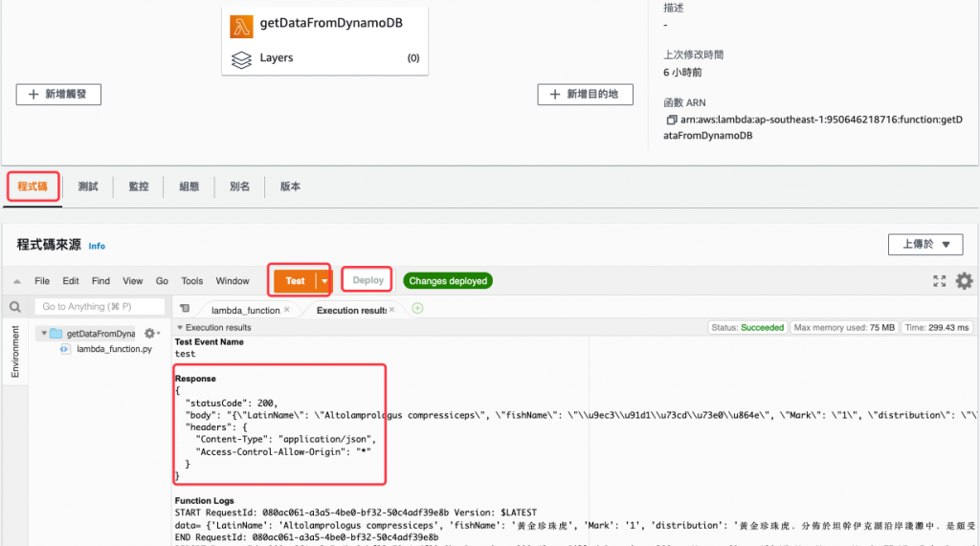Click the Status: Succeeded indicator
The width and height of the screenshot is (980, 546).
[x=747, y=327]
